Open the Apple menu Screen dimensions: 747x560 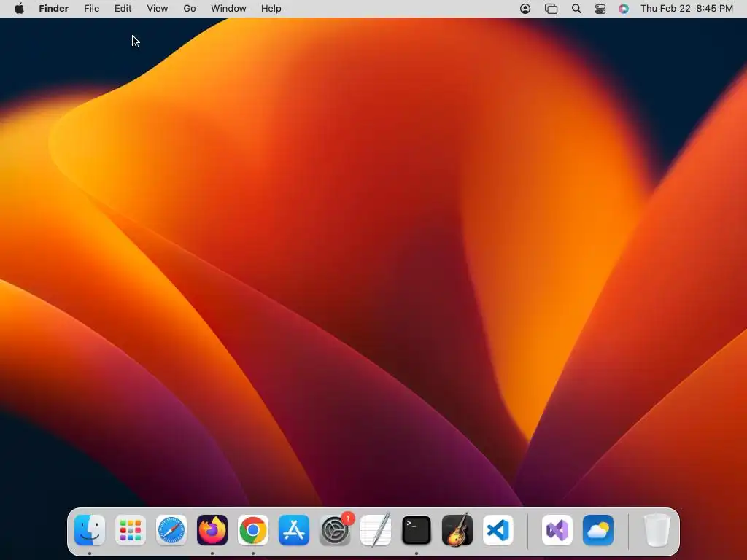20,9
